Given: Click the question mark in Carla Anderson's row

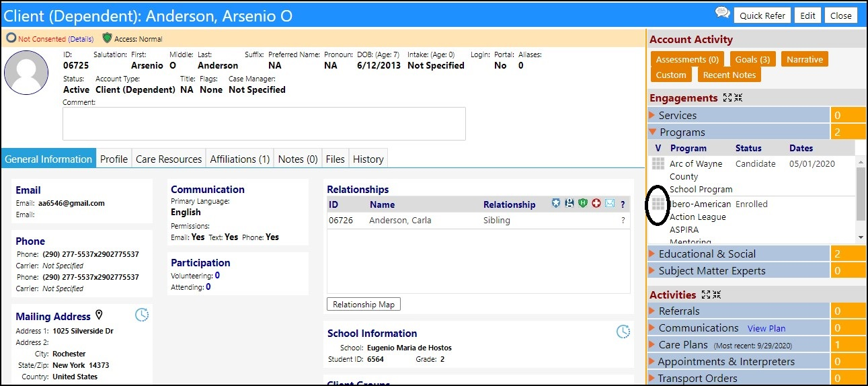Looking at the screenshot, I should (623, 221).
